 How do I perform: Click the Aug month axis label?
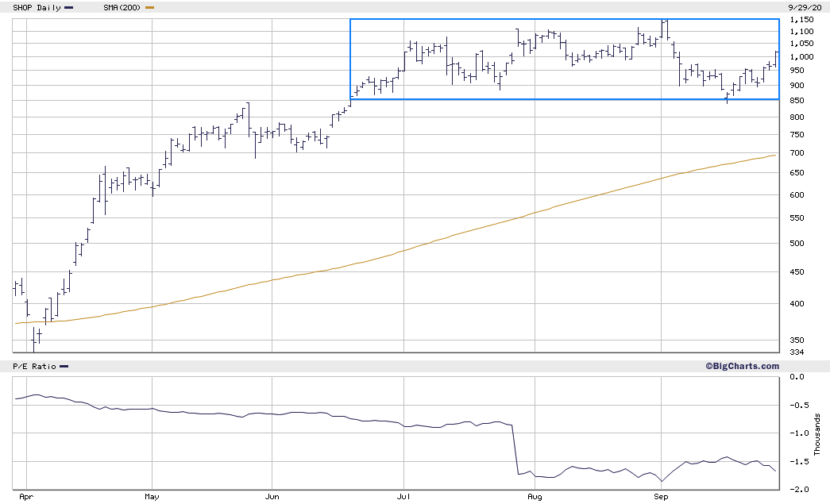coord(535,497)
